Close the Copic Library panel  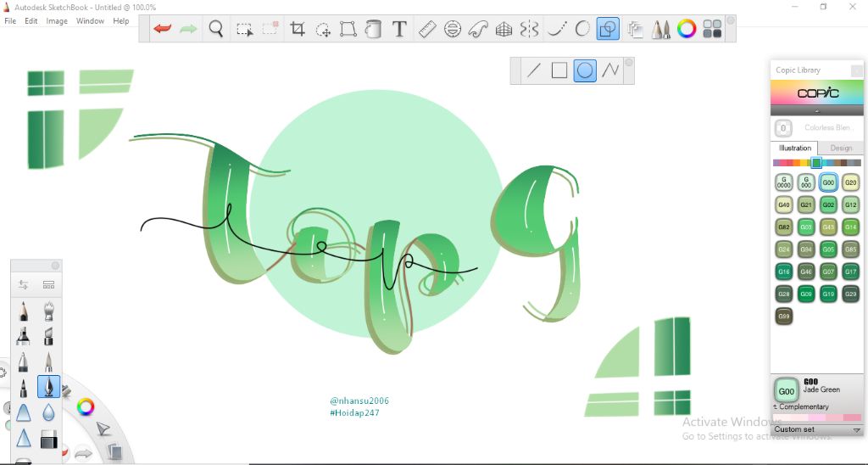pyautogui.click(x=856, y=70)
